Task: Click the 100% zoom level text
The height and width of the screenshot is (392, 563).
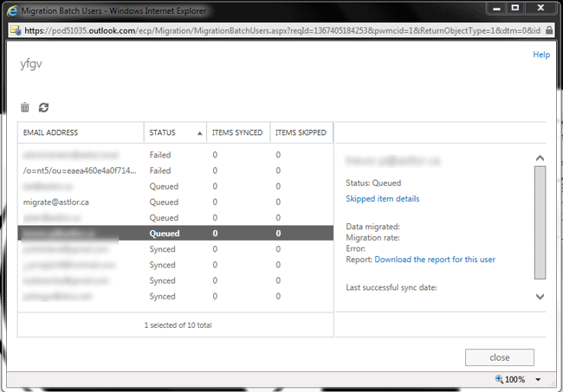Action: pyautogui.click(x=514, y=379)
